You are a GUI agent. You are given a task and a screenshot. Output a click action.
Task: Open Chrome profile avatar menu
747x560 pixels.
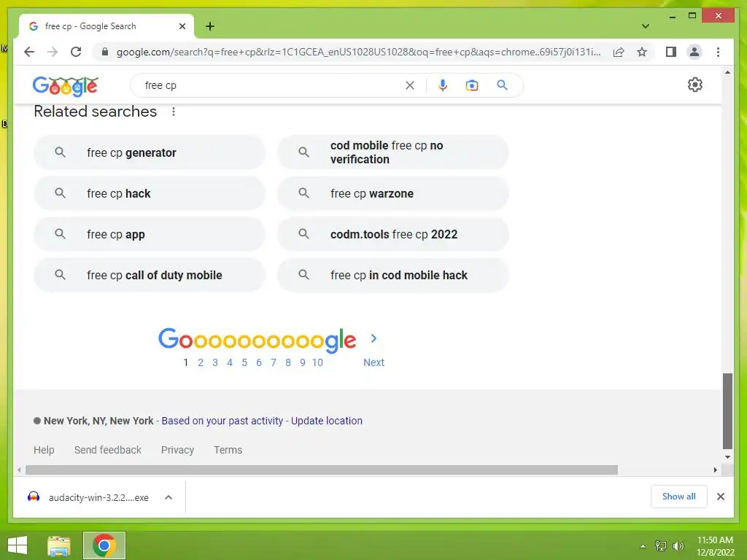click(694, 52)
